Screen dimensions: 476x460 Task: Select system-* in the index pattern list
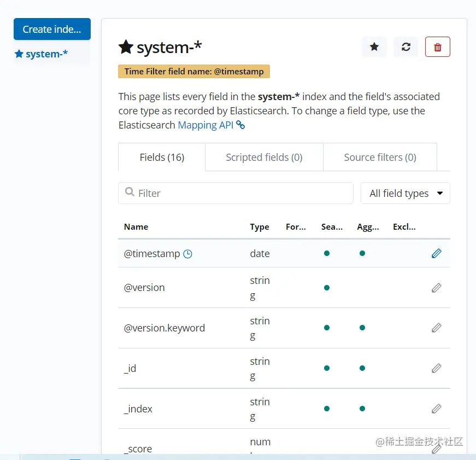[x=46, y=54]
